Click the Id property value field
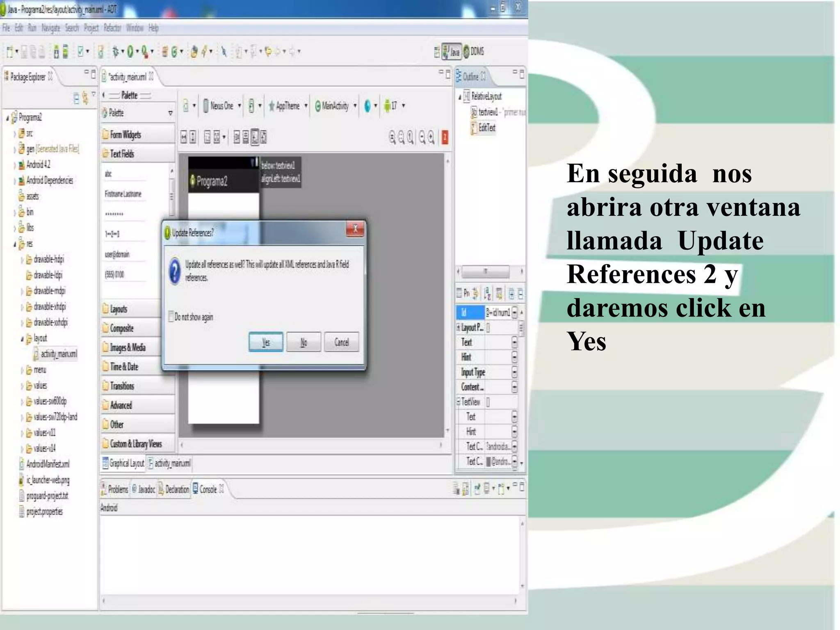 click(x=498, y=313)
